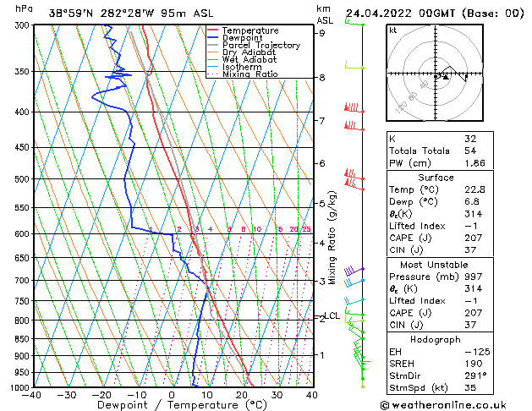Click the PW (cm) value 1.86
This screenshot has width=532, height=411.
pos(474,163)
